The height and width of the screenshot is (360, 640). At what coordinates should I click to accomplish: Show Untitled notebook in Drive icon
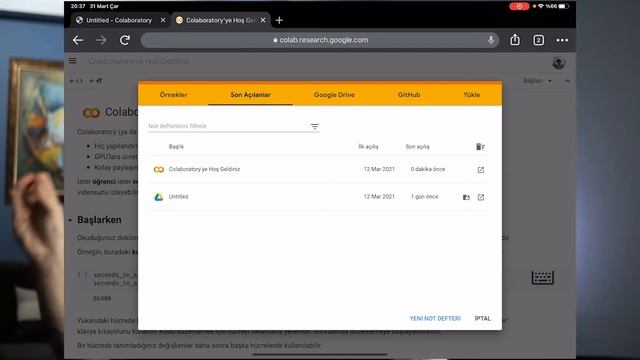coord(466,197)
